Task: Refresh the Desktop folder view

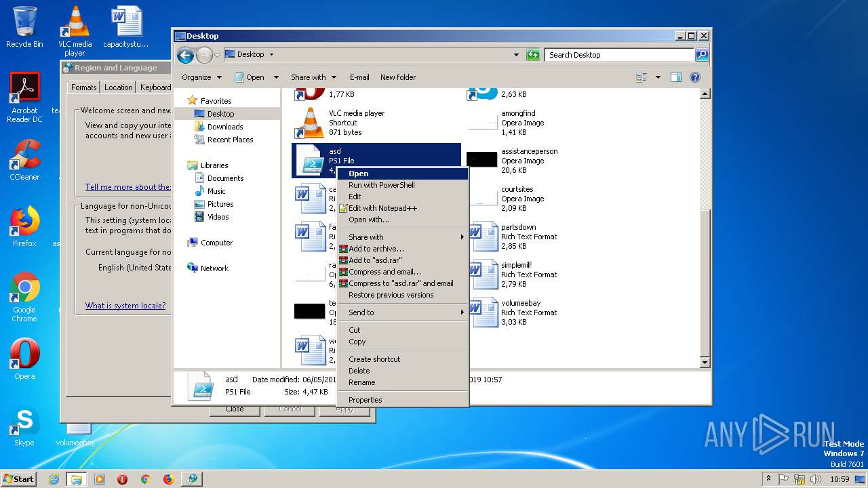Action: click(x=533, y=55)
